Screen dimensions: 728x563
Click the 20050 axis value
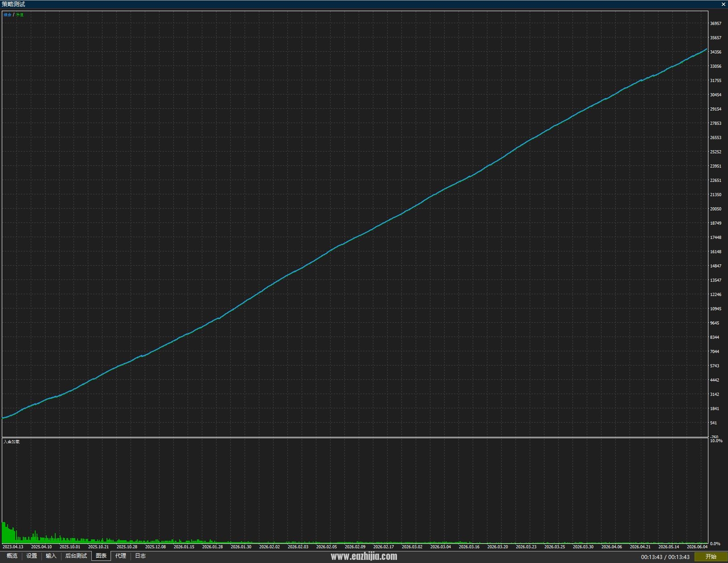click(x=716, y=209)
